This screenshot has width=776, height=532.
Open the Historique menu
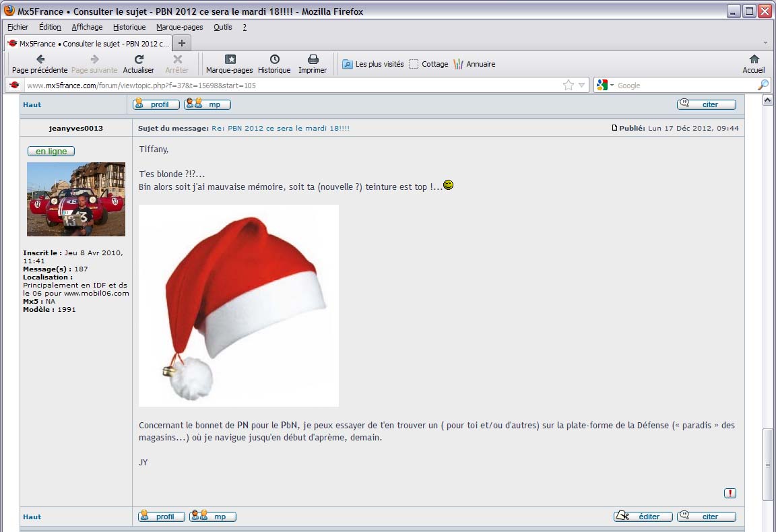[129, 27]
